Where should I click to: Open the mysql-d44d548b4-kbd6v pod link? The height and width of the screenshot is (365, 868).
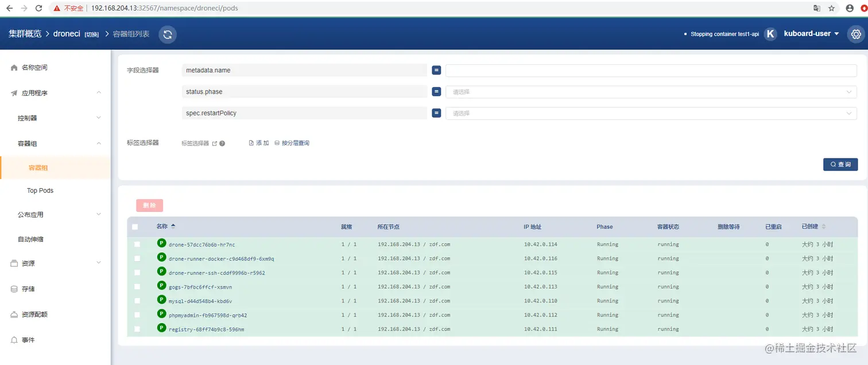click(200, 301)
